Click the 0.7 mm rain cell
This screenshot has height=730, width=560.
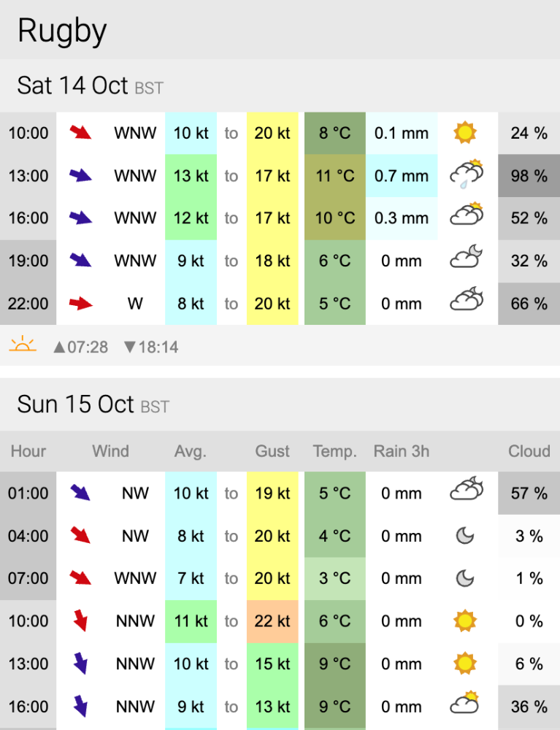tap(402, 176)
